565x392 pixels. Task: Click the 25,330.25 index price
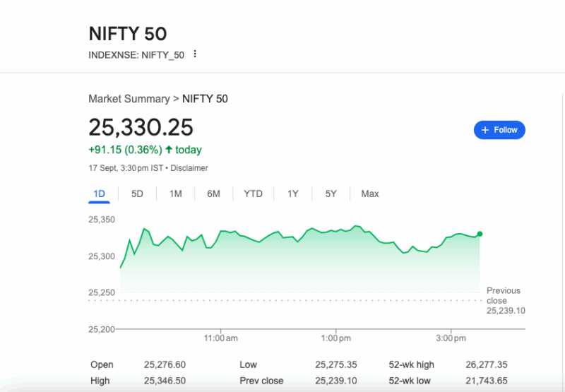[x=141, y=127]
